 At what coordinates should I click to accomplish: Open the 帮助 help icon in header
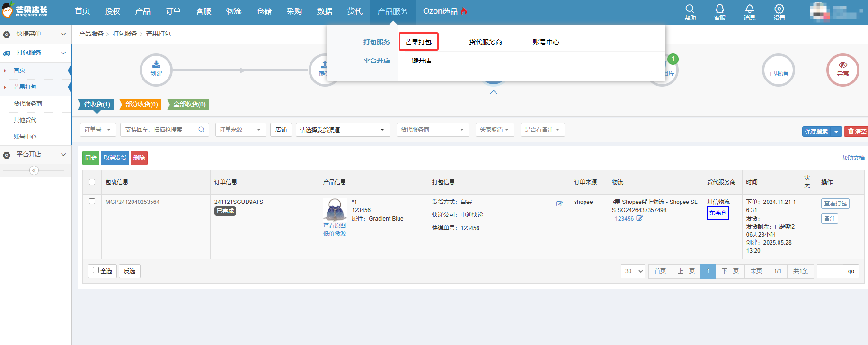(690, 12)
